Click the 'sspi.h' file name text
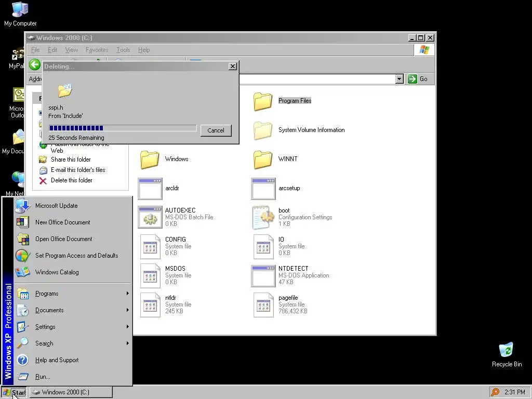The width and height of the screenshot is (532, 399). click(x=56, y=108)
